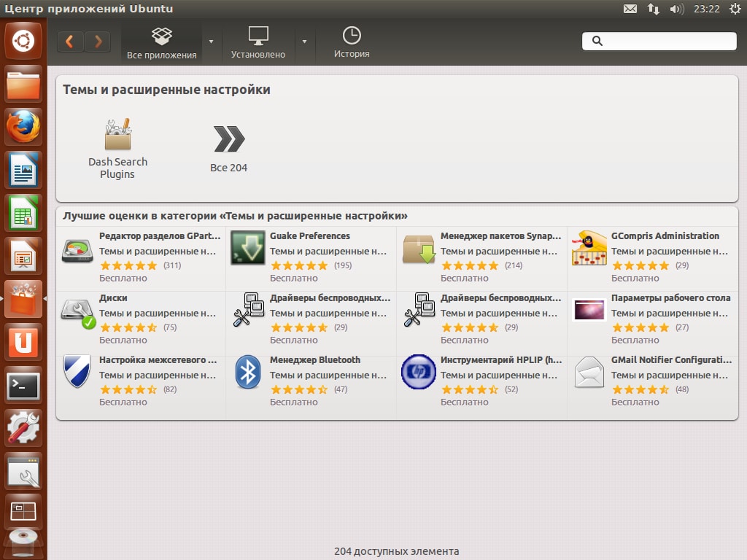Screen dimensions: 747x560
Task: Click the Guake rating count (195)
Action: tap(343, 265)
